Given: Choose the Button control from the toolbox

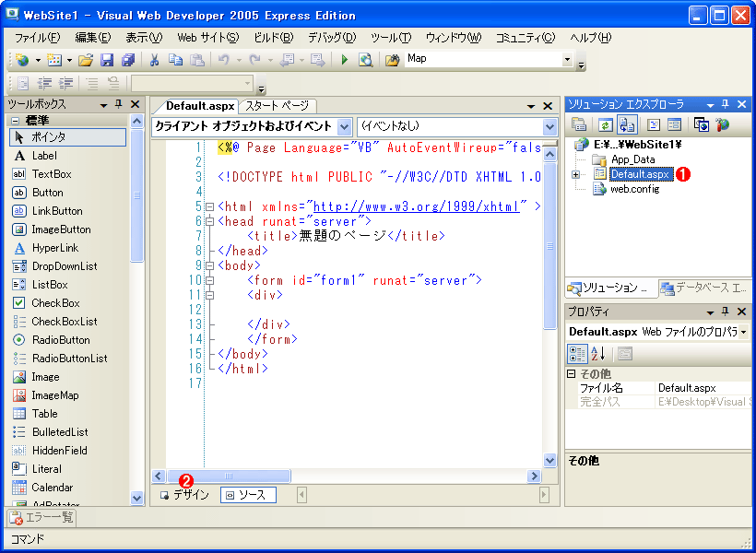Looking at the screenshot, I should (55, 193).
